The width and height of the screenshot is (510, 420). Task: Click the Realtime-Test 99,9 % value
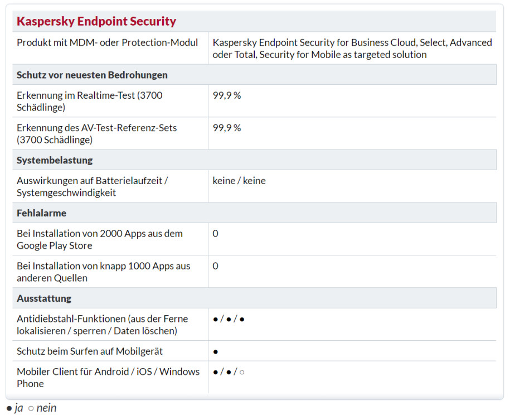pyautogui.click(x=227, y=95)
